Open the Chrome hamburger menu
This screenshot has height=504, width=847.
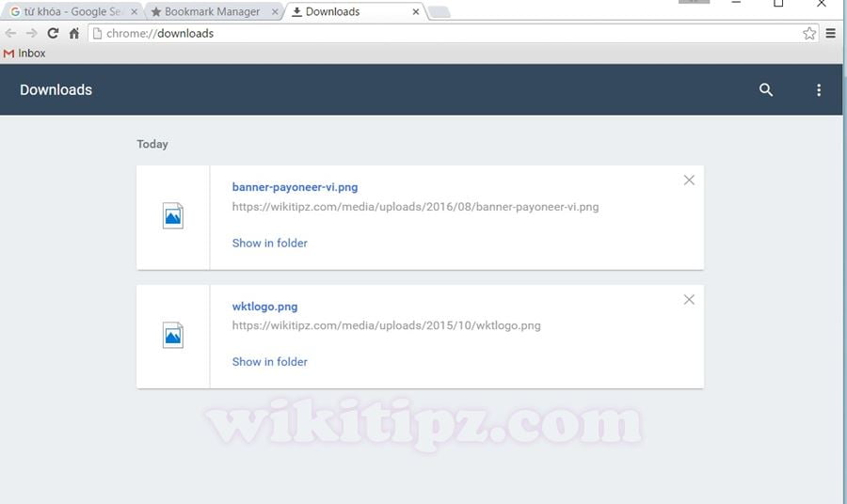coord(831,34)
